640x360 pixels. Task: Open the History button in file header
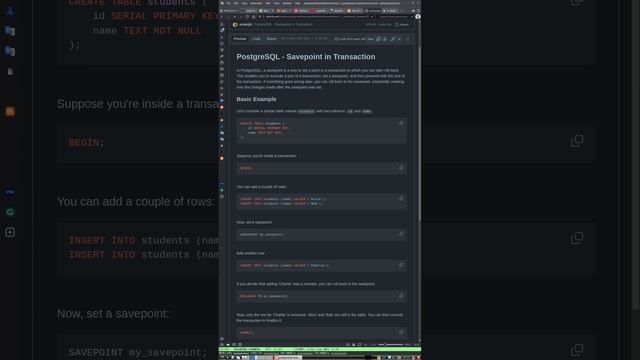402,24
